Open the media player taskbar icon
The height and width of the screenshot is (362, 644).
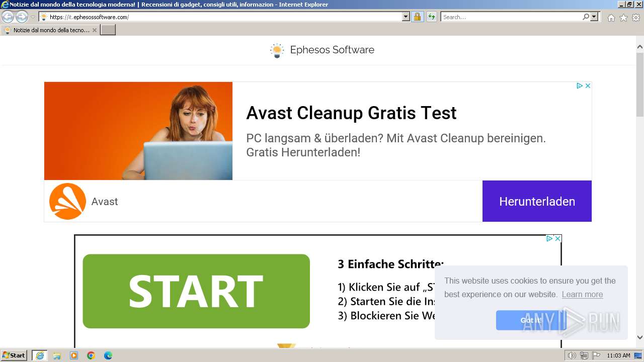pyautogui.click(x=74, y=355)
